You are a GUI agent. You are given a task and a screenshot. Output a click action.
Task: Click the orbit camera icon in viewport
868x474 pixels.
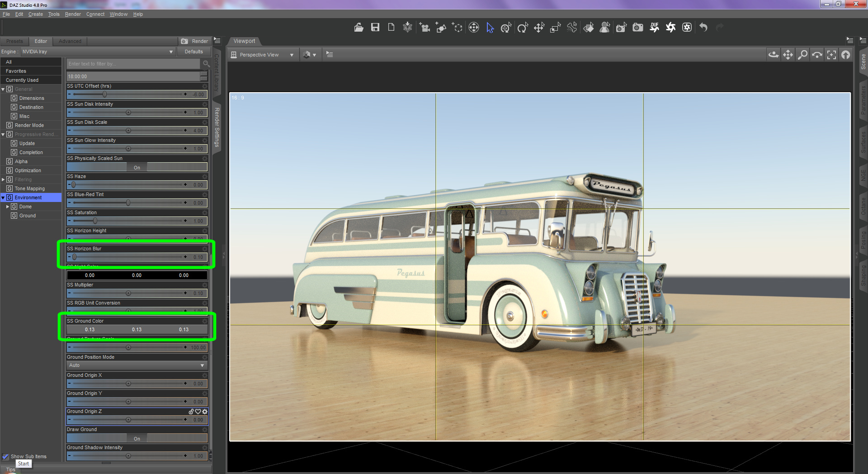point(773,55)
